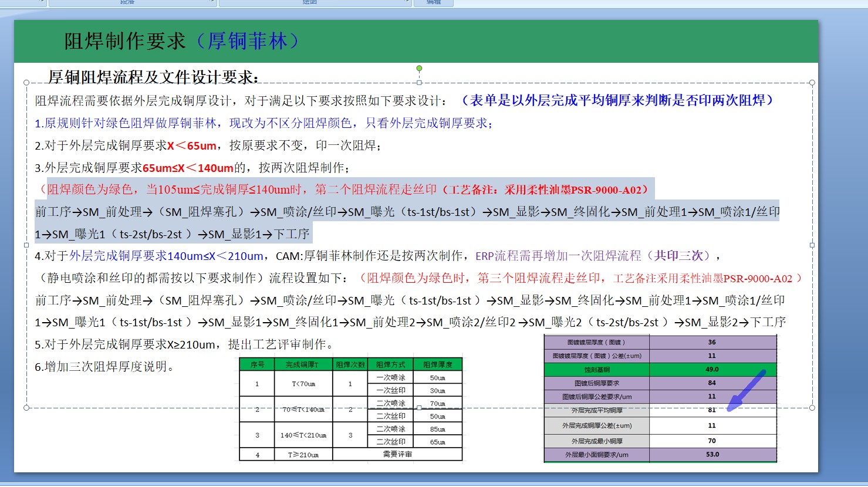This screenshot has width=868, height=487.
Task: Click purple text ERP流程需再增加一次阻焊流程
Action: [558, 256]
